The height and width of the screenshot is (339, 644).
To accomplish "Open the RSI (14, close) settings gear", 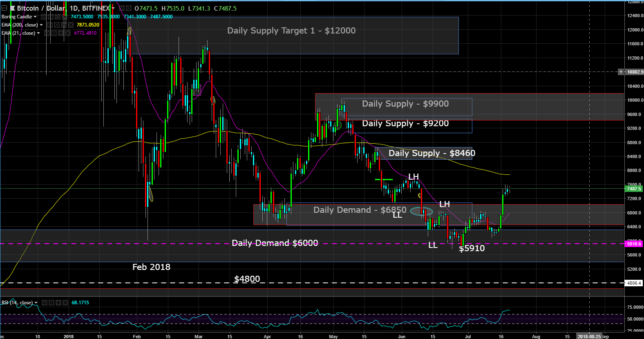I will tap(51, 303).
